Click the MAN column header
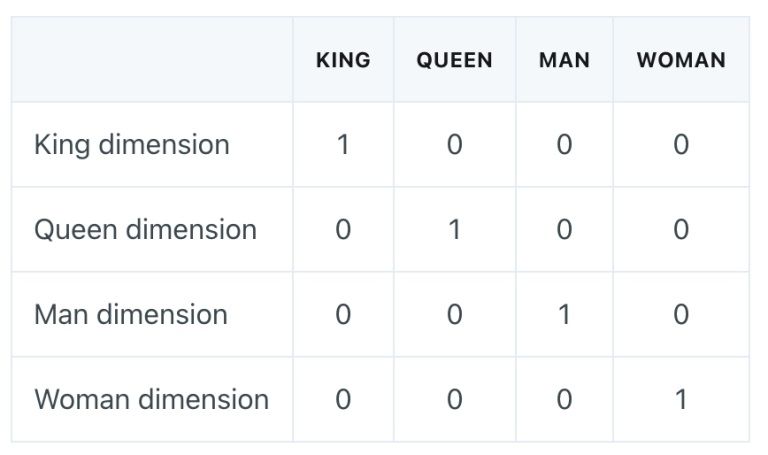The width and height of the screenshot is (768, 455). [x=564, y=60]
